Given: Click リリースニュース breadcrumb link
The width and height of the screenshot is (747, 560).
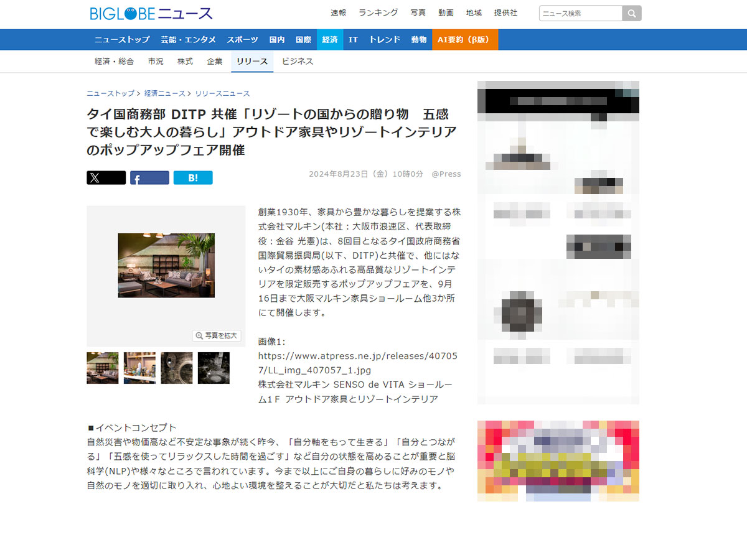Looking at the screenshot, I should coord(222,93).
